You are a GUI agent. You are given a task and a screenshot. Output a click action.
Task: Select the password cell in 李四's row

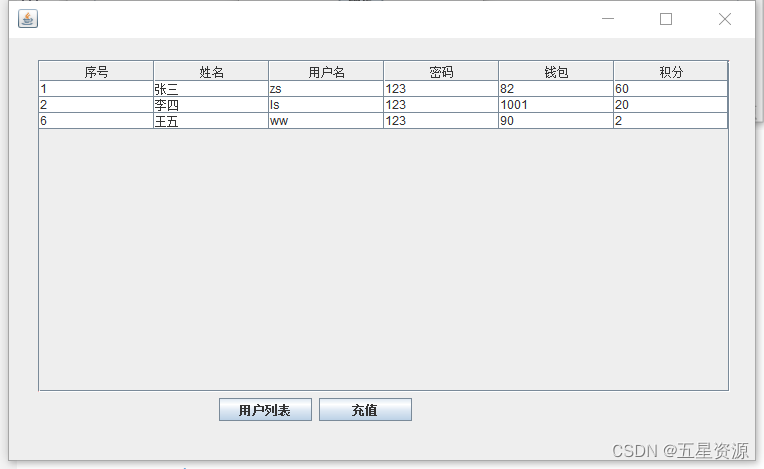[441, 105]
